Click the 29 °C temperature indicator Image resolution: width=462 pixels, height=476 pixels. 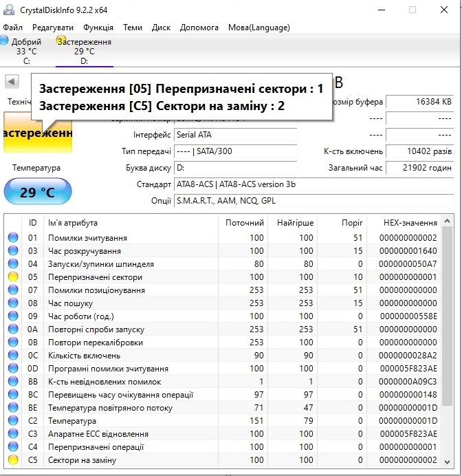38,191
